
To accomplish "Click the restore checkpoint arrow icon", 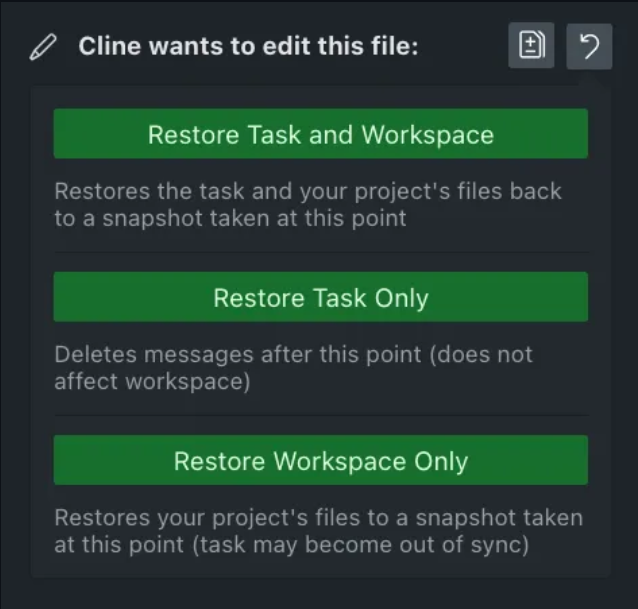I will [589, 46].
